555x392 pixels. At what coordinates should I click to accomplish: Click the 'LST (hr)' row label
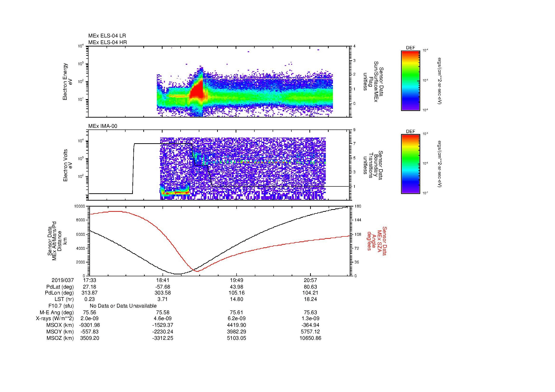click(x=64, y=299)
